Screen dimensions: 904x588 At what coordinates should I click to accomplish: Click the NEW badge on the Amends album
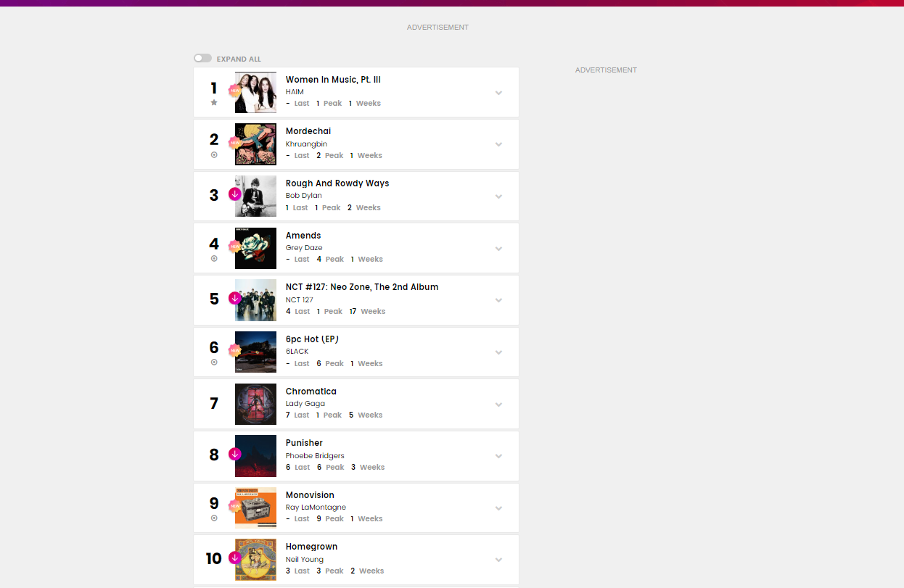click(234, 247)
